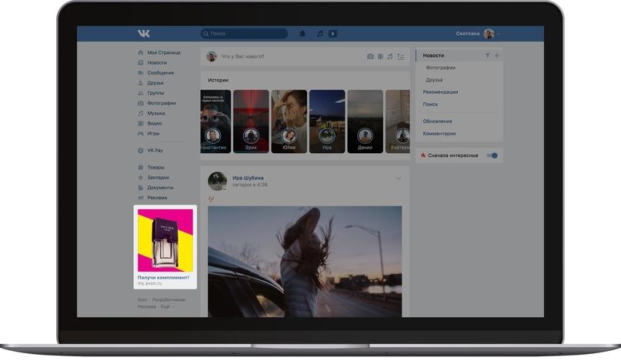
Task: Open the notifications bell icon
Action: 302,34
